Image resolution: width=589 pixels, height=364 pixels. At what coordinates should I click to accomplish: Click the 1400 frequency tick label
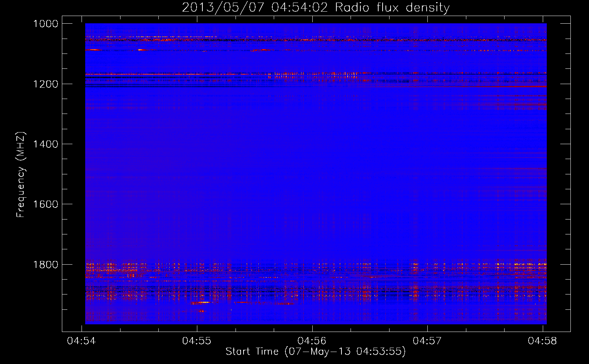pyautogui.click(x=46, y=144)
